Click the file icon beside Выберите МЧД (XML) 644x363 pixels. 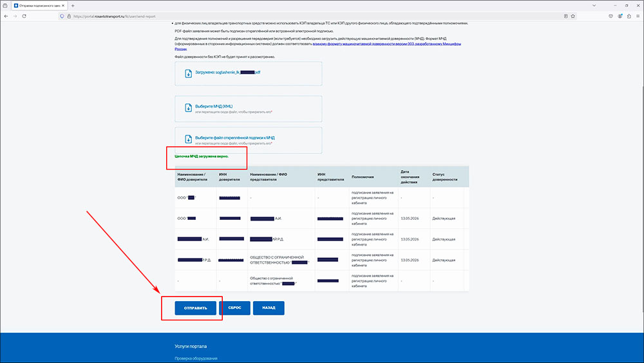pyautogui.click(x=189, y=108)
